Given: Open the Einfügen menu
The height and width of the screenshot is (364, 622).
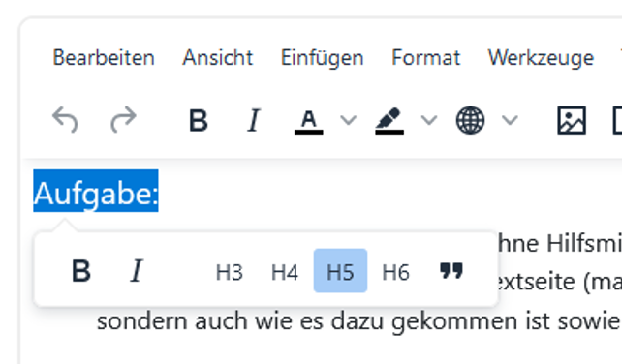Looking at the screenshot, I should (322, 58).
